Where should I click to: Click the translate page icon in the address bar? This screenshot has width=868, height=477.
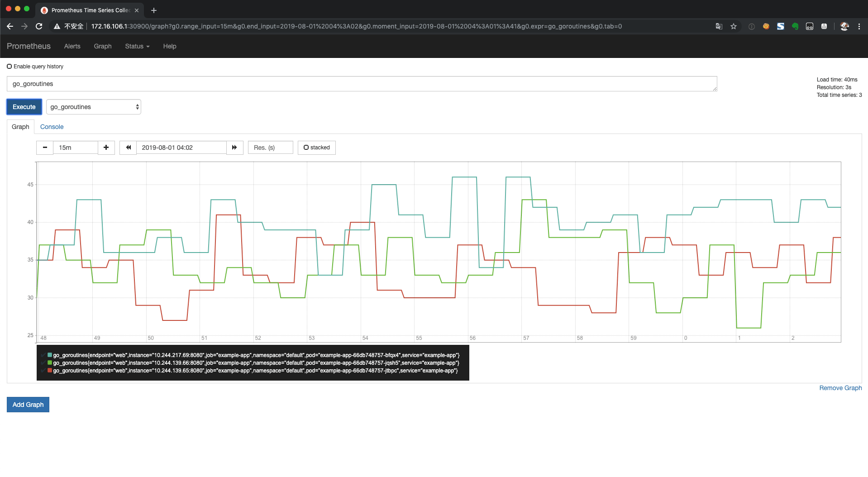pyautogui.click(x=719, y=26)
